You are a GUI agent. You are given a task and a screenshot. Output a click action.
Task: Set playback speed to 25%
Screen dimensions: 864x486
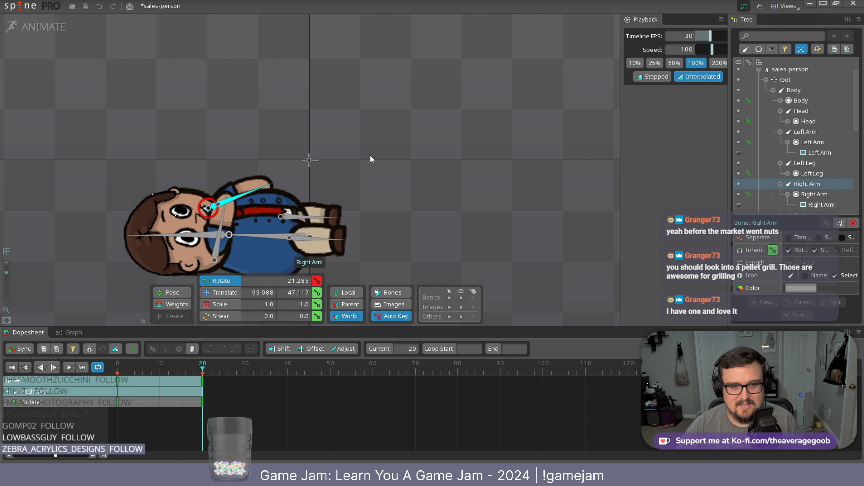click(x=654, y=63)
